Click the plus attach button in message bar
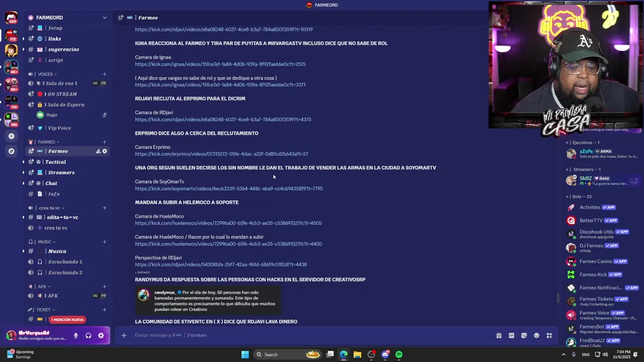This screenshot has width=644, height=362. [x=124, y=335]
